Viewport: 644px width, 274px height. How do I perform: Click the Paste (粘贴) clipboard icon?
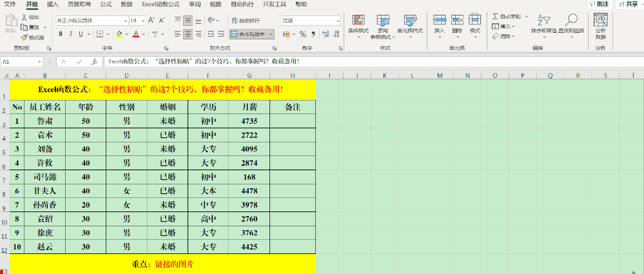[x=10, y=20]
